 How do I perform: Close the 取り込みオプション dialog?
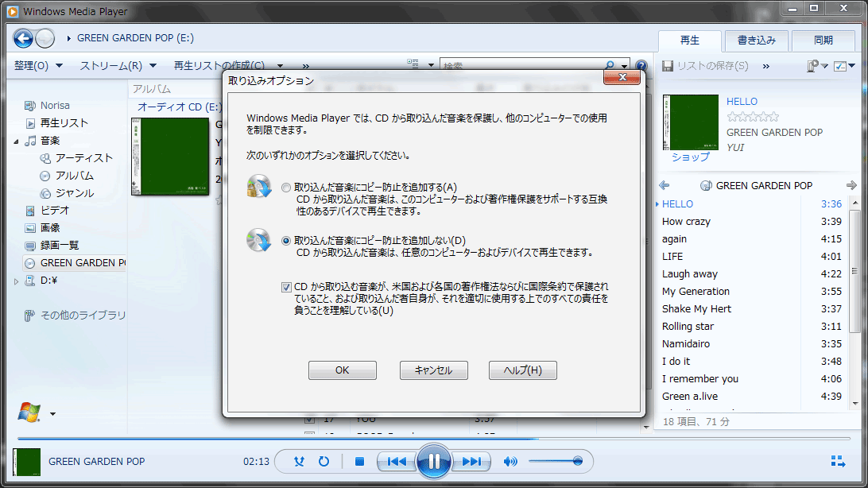(x=622, y=77)
